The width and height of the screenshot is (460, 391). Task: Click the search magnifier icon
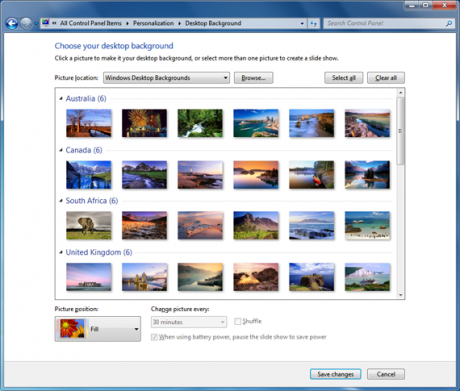click(x=449, y=23)
